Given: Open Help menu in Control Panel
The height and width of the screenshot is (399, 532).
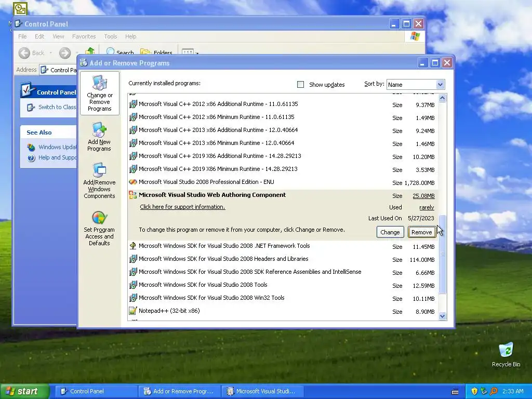Looking at the screenshot, I should 130,36.
